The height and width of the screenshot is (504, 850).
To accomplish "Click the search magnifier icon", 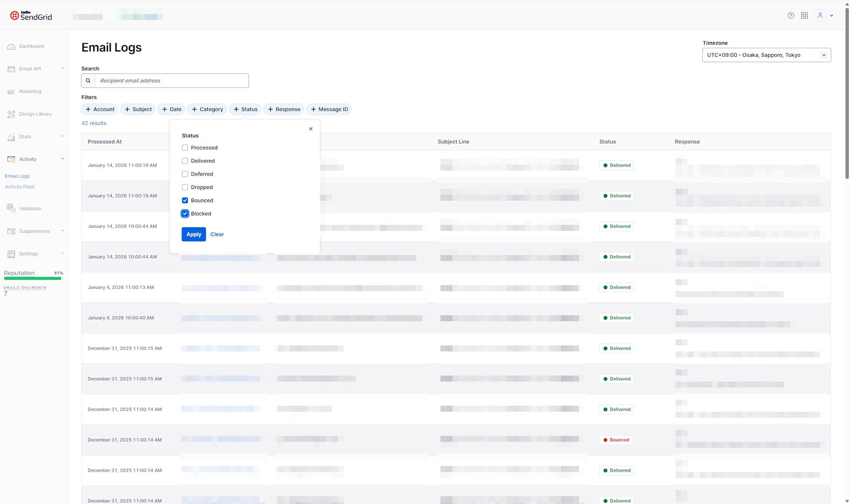I will coord(88,80).
